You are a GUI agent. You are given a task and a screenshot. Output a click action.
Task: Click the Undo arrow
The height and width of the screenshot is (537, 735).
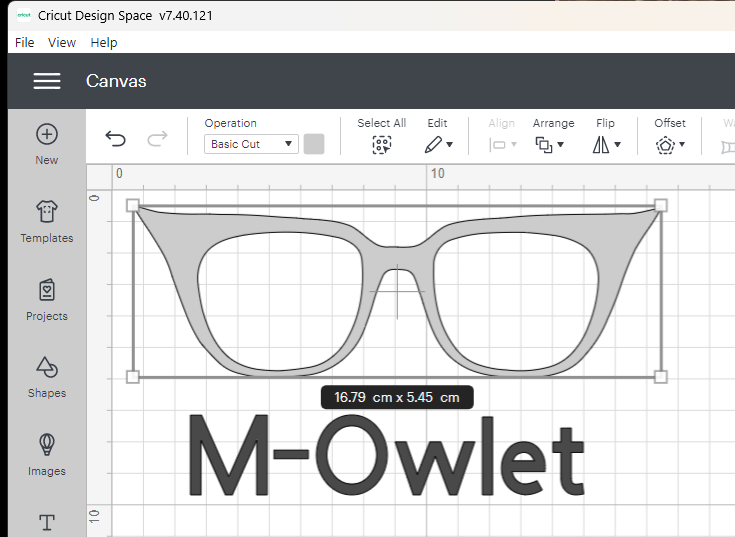click(x=116, y=140)
